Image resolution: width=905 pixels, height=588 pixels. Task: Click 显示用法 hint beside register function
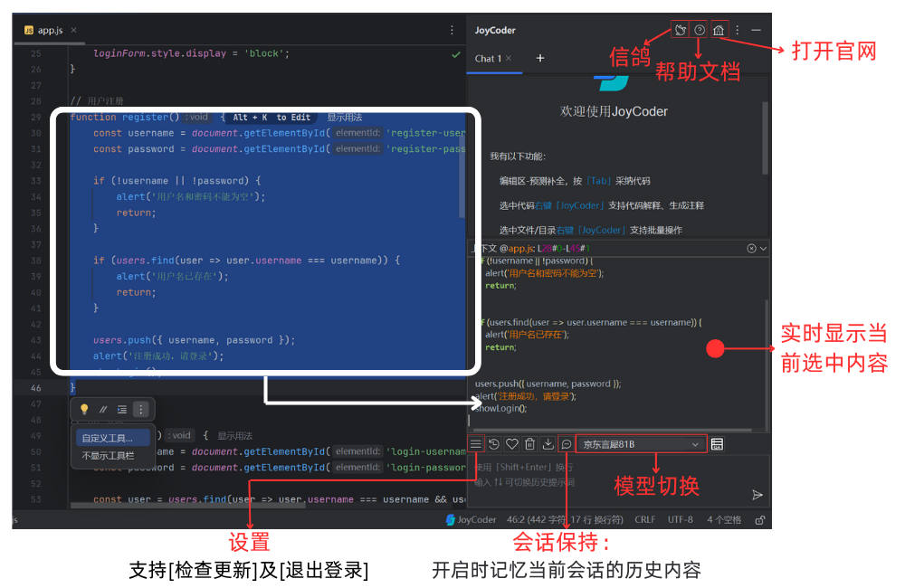coord(344,117)
